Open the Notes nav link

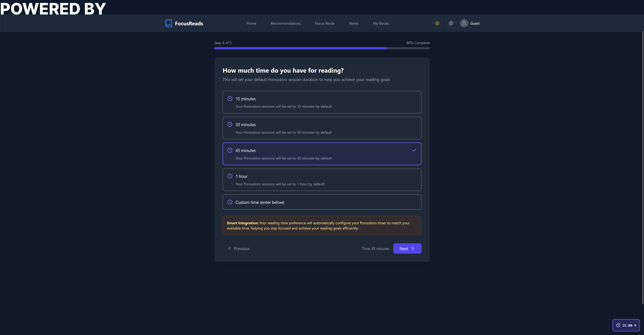point(354,23)
